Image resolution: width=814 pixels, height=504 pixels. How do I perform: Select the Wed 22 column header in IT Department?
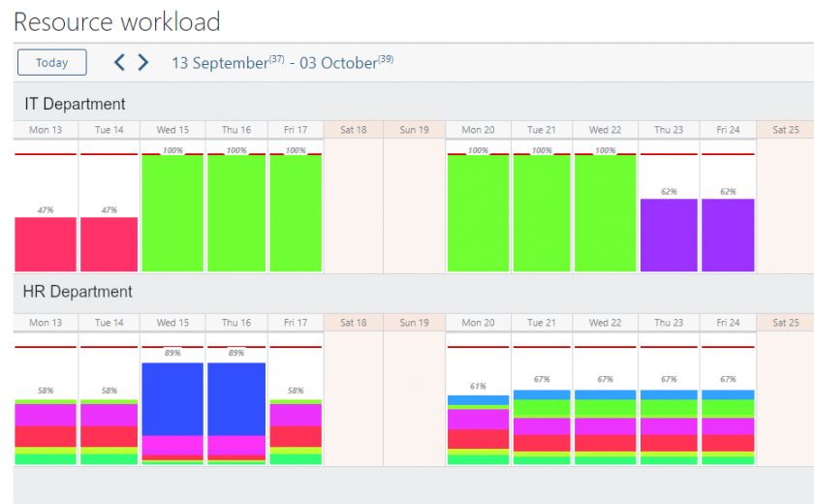[x=605, y=130]
